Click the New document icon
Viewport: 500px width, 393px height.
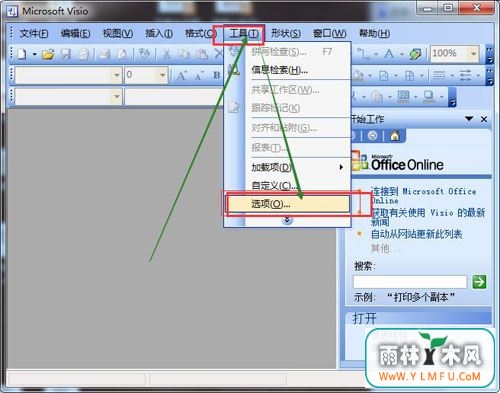click(22, 54)
